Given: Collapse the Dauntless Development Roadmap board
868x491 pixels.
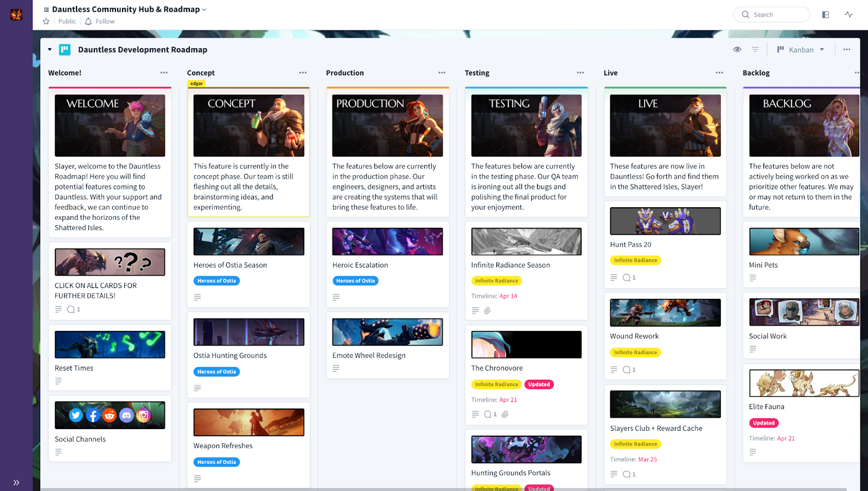Looking at the screenshot, I should 50,49.
